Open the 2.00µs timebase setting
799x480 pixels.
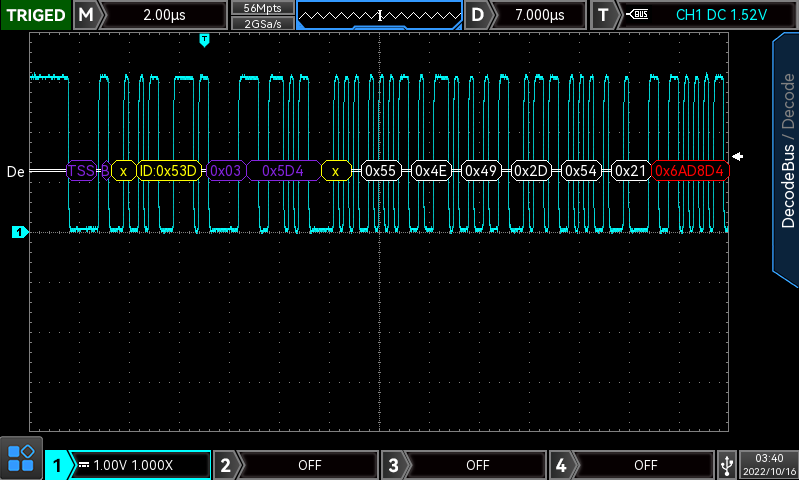tap(165, 15)
